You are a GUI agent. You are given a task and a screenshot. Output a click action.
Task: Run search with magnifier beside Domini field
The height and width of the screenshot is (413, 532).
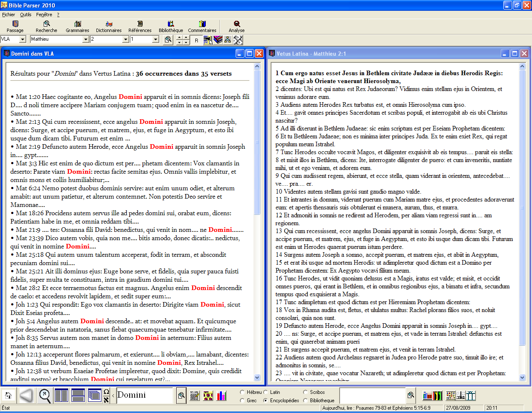click(x=181, y=396)
